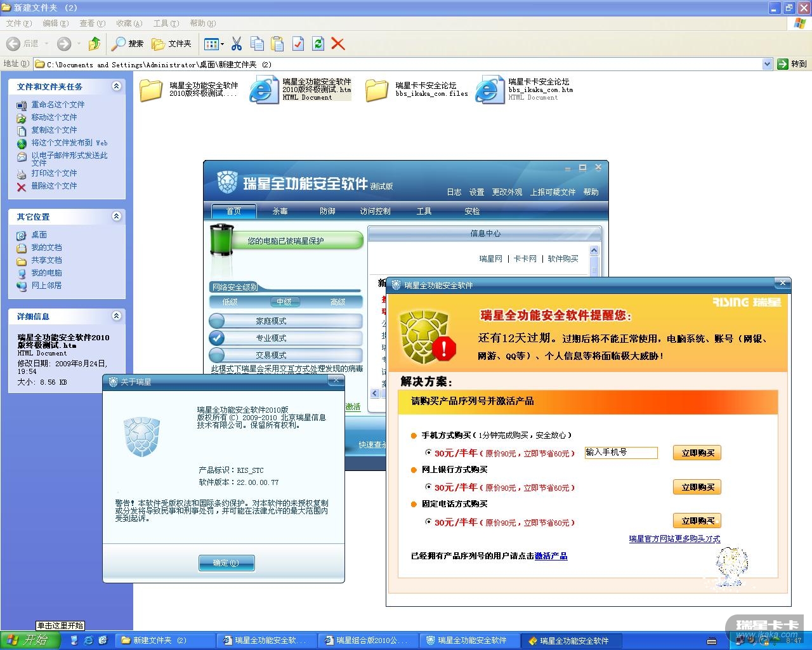The height and width of the screenshot is (650, 812).
Task: Select the bbs_ikaka_com.files folder icon
Action: 377,90
